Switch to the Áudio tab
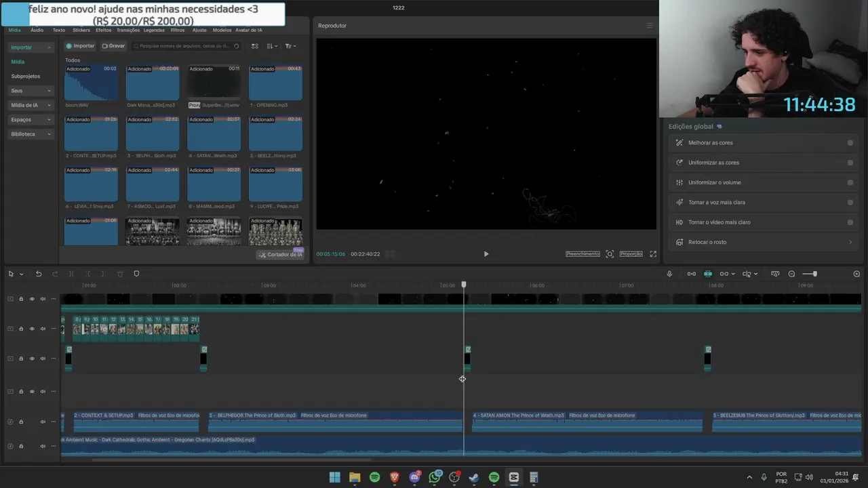868x488 pixels. [37, 30]
